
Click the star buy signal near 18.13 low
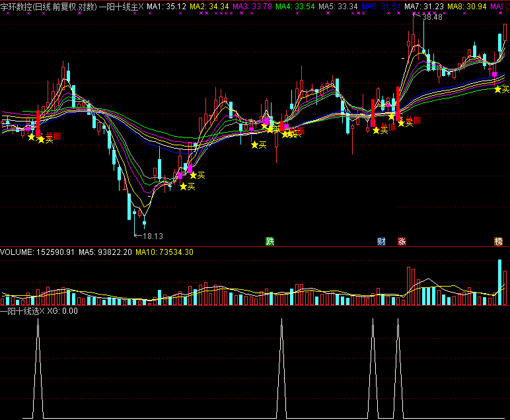tap(184, 187)
